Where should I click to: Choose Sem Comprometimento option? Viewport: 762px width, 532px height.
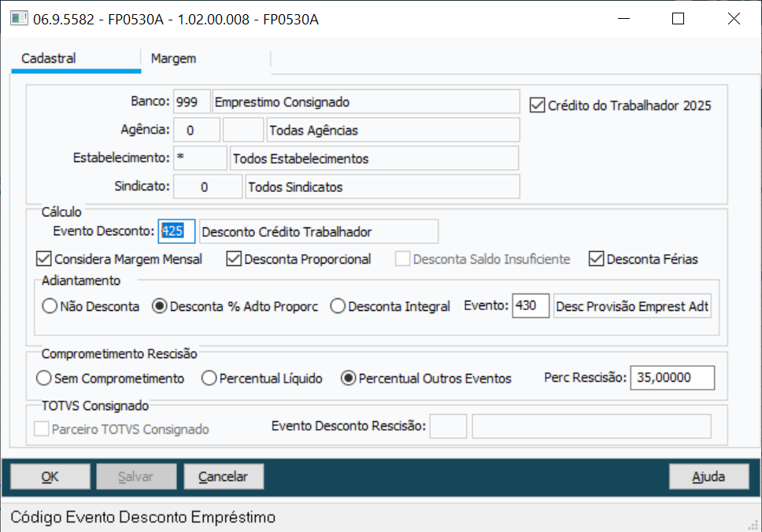[x=44, y=378]
